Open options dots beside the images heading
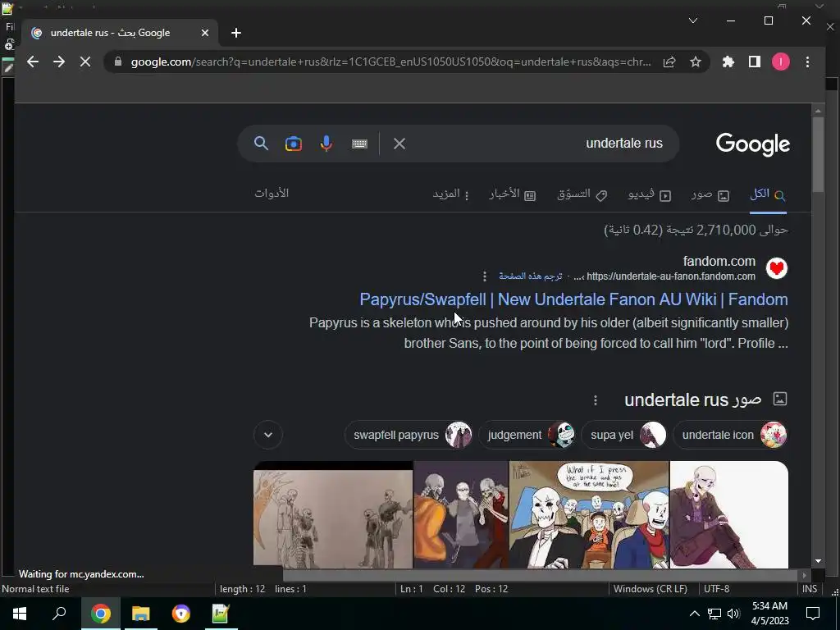The width and height of the screenshot is (840, 630). (x=596, y=399)
